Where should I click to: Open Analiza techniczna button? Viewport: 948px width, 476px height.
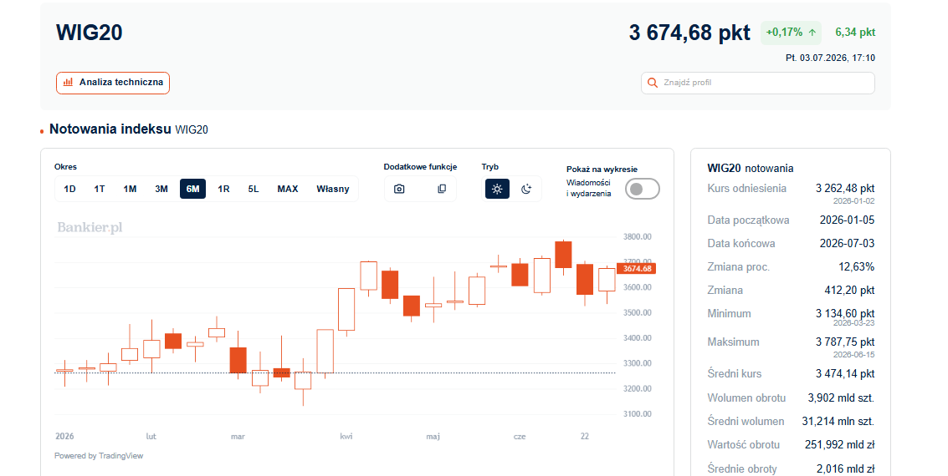click(x=113, y=83)
